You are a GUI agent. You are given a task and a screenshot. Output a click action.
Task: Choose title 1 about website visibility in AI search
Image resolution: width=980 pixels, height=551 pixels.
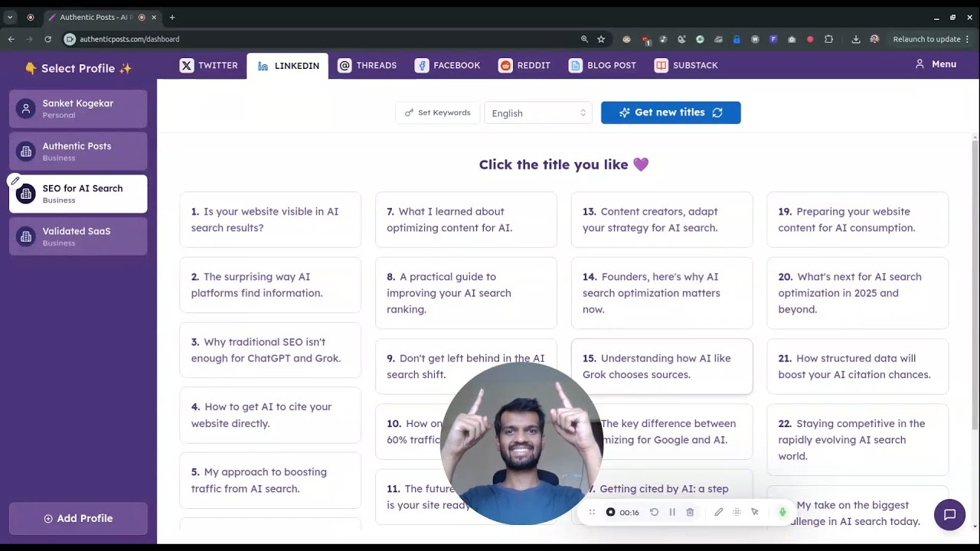click(x=270, y=220)
